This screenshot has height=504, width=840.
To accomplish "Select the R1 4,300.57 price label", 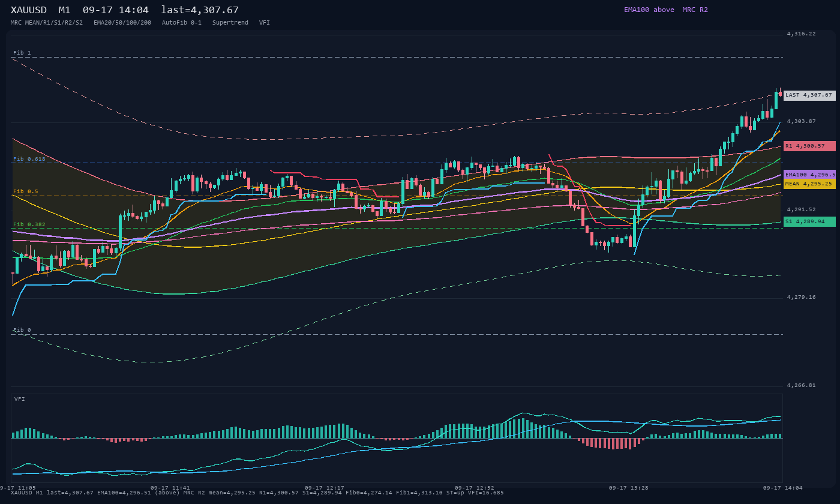I will click(809, 146).
